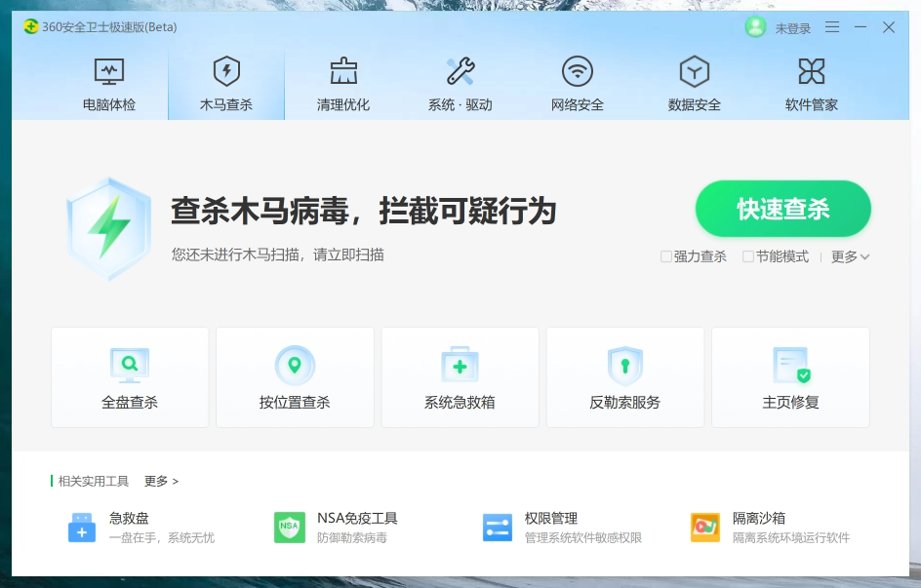This screenshot has width=921, height=588.
Task: Open the 按位置查杀 card label
Action: click(x=295, y=402)
